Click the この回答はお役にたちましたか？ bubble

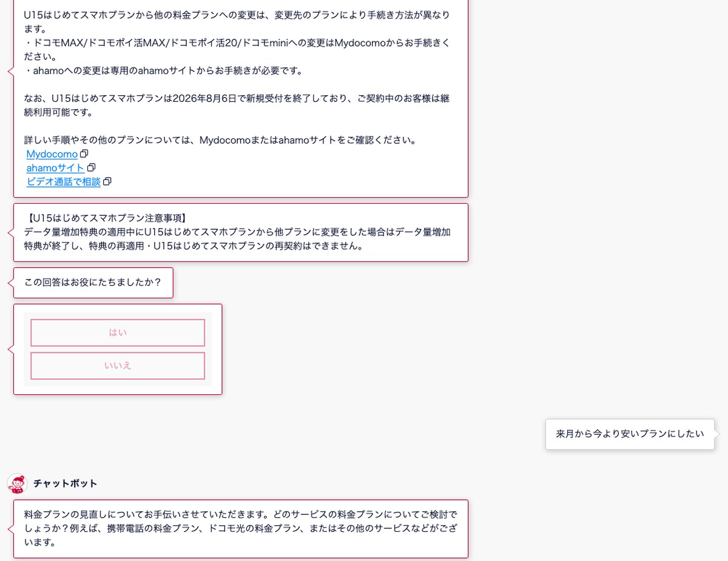(93, 283)
